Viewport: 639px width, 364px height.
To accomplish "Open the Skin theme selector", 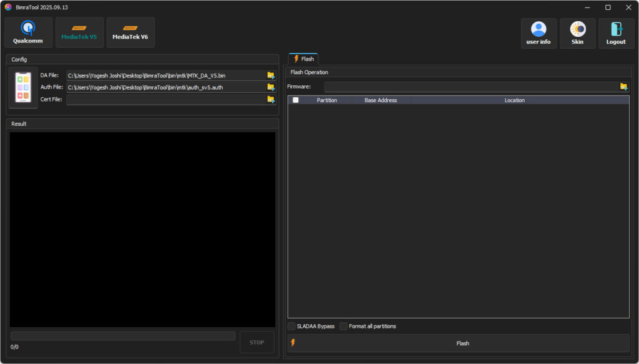I will tap(577, 33).
